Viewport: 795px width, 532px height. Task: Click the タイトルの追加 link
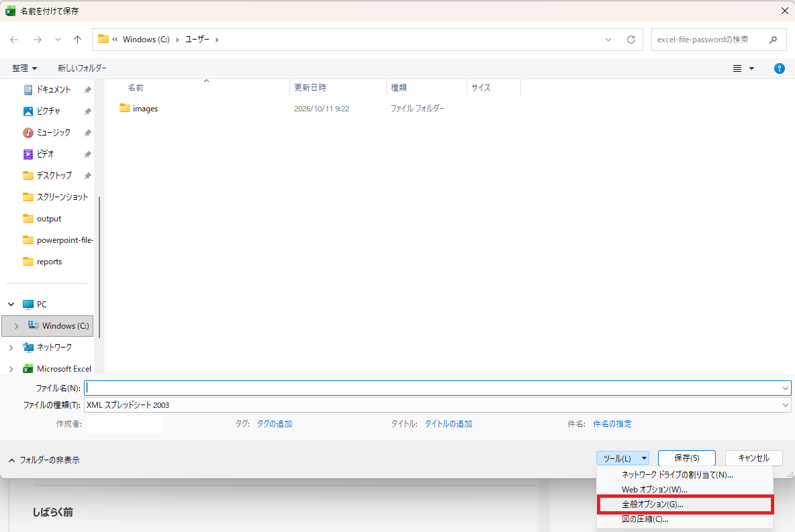coord(449,424)
